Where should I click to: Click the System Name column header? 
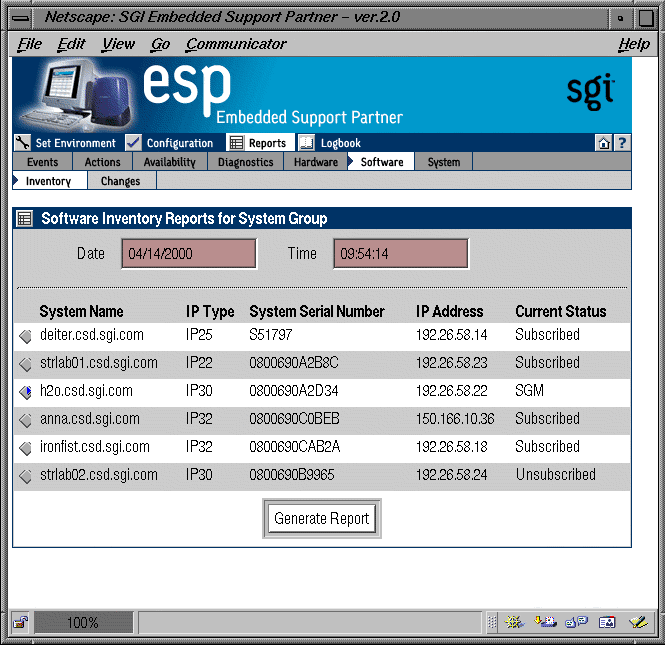[x=81, y=312]
